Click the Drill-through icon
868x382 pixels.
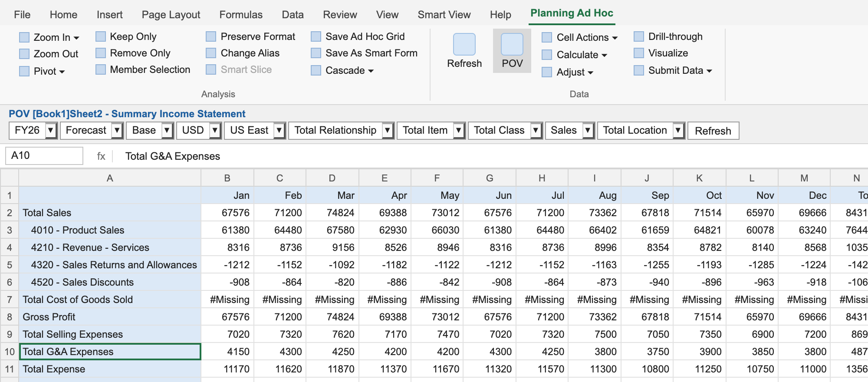click(639, 36)
